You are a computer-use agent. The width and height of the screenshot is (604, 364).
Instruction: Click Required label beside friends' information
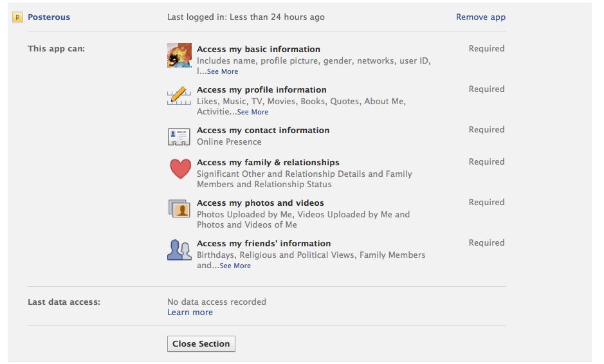click(486, 242)
